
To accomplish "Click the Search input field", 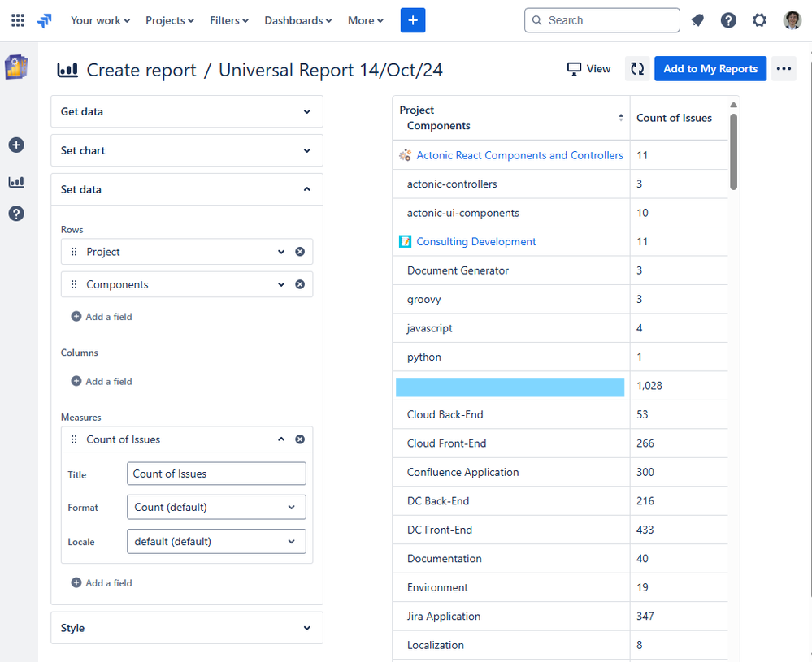I will click(601, 20).
